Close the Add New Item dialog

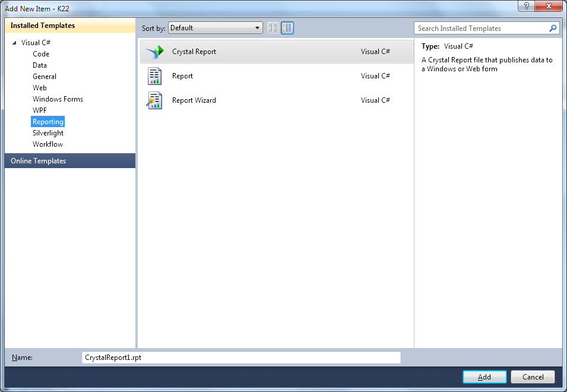549,6
